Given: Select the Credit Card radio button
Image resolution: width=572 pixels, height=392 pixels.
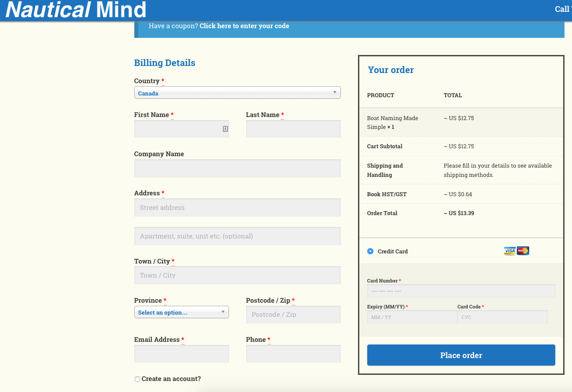Looking at the screenshot, I should coord(370,251).
